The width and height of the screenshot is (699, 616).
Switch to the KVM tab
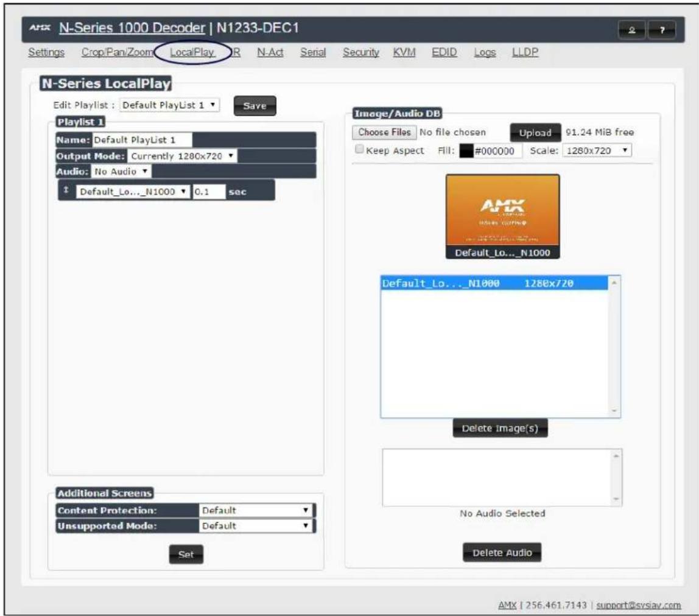tap(404, 52)
